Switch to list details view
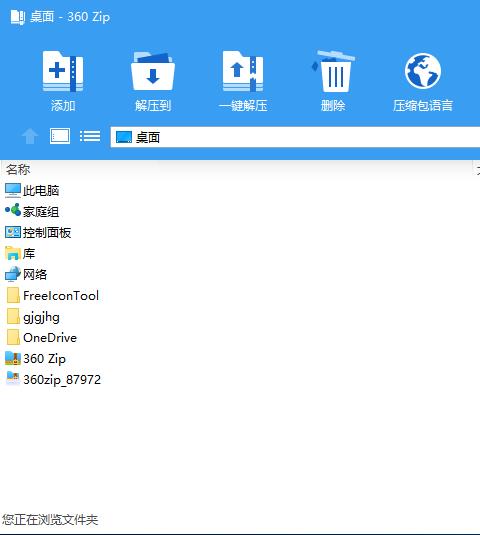Screen dimensions: 480x535 [90, 136]
